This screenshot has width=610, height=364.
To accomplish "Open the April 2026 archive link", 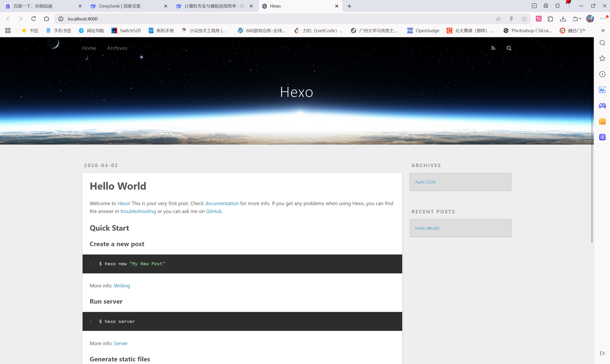I will [x=425, y=182].
